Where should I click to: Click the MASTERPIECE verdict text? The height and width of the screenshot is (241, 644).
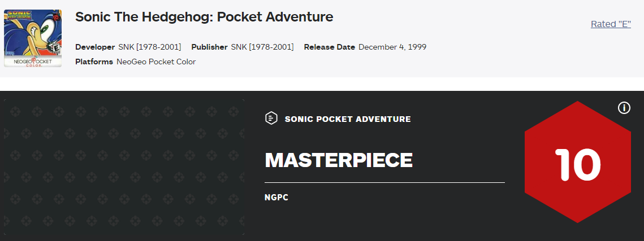(339, 160)
